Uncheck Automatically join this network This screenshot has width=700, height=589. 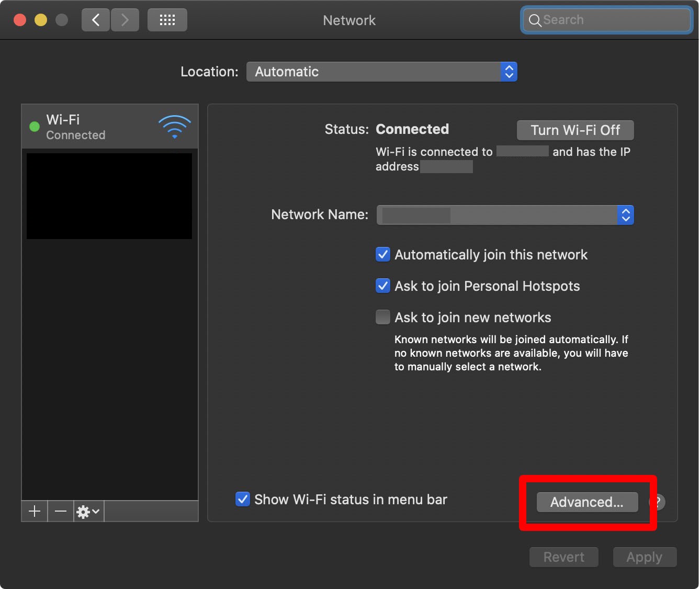point(383,255)
